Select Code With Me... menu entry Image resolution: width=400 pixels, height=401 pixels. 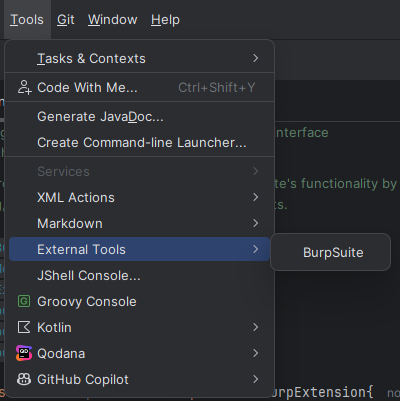139,87
